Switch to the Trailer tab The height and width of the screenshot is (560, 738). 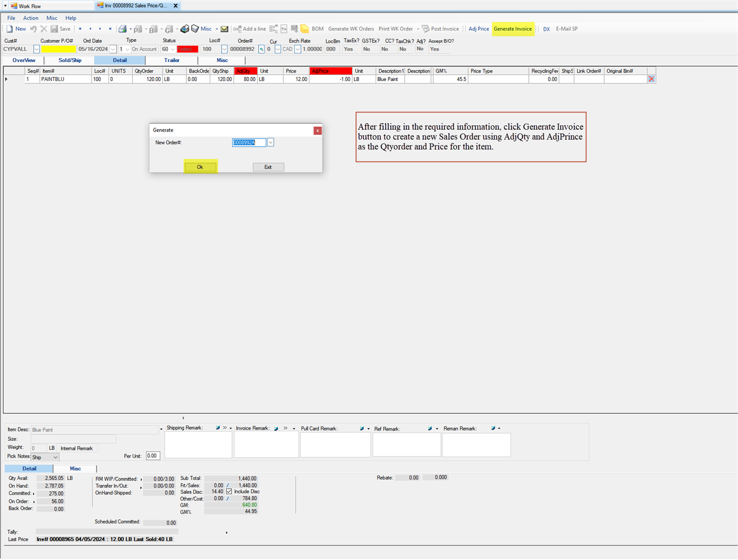pyautogui.click(x=172, y=60)
